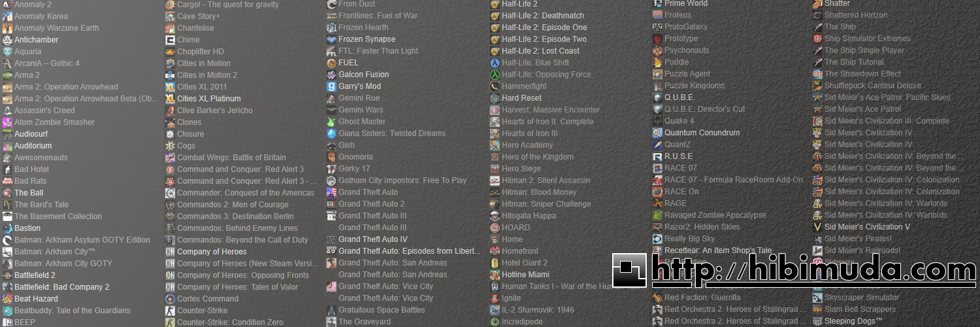Image resolution: width=980 pixels, height=327 pixels.
Task: Select The Basement Collection
Action: click(58, 216)
